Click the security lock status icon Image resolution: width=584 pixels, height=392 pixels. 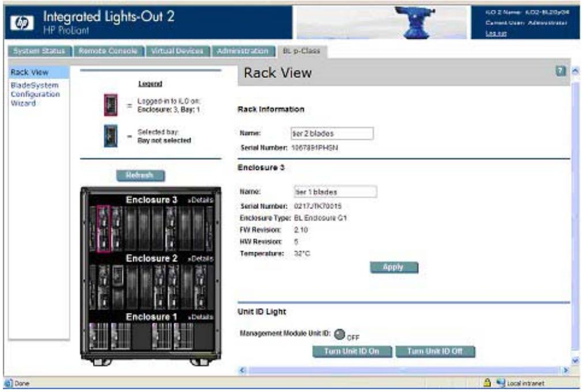[x=486, y=382]
